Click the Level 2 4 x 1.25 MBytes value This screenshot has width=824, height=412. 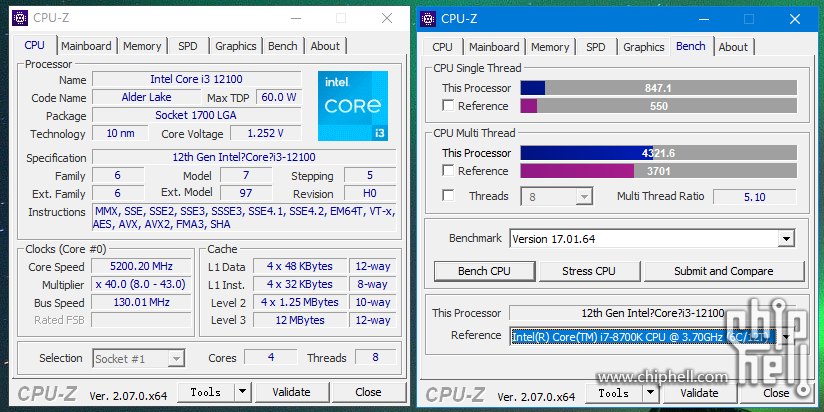coord(300,302)
